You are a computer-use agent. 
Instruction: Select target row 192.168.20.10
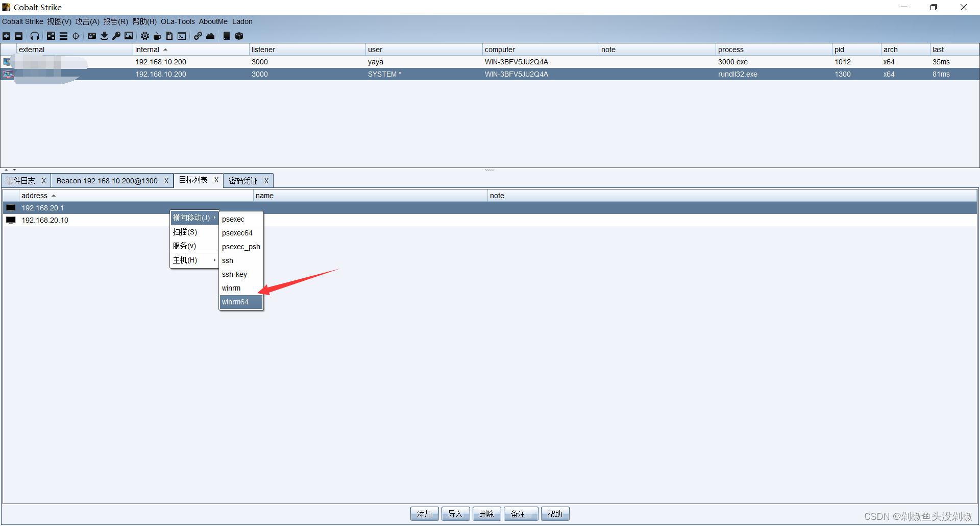pyautogui.click(x=490, y=220)
